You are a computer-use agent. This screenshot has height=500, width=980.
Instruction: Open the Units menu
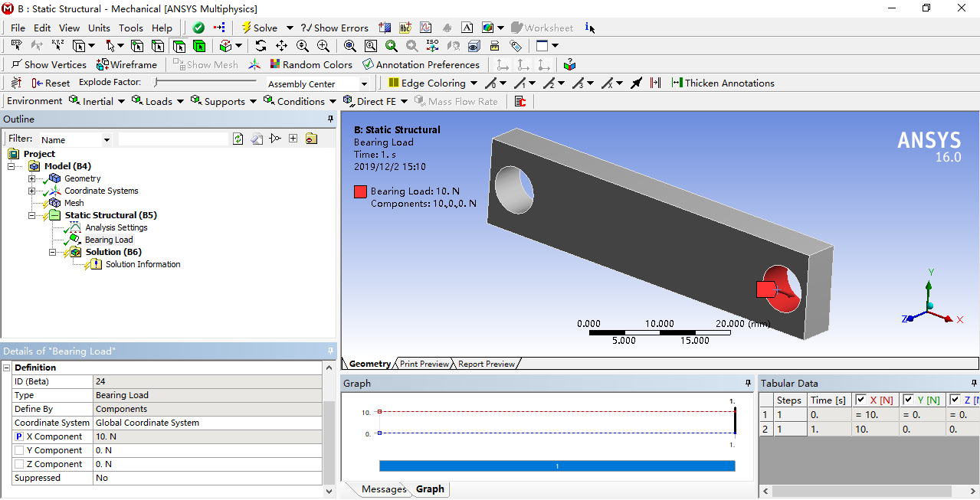coord(99,28)
